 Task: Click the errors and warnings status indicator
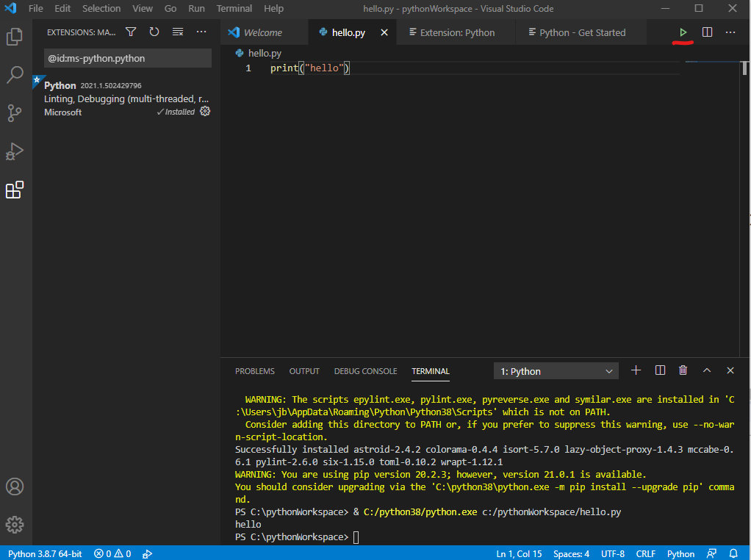[112, 554]
